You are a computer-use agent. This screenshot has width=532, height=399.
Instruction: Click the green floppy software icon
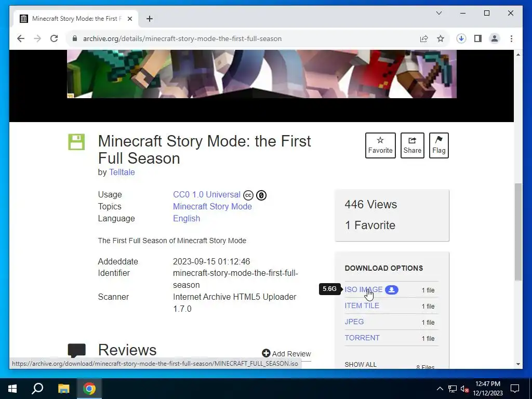click(76, 142)
